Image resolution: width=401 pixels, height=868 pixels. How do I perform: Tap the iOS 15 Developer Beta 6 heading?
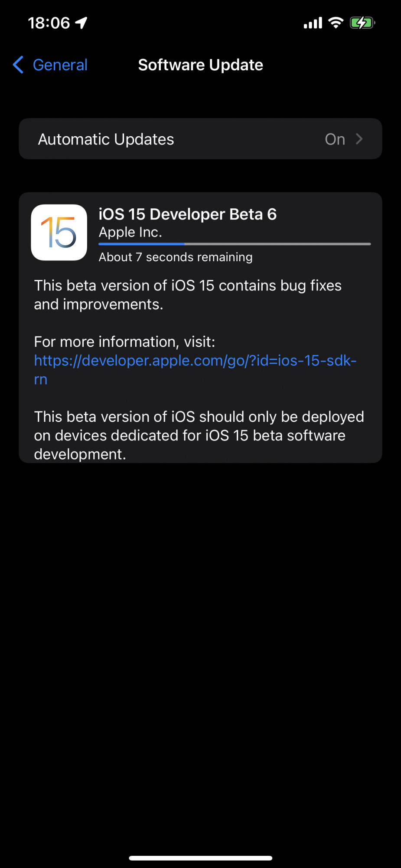pyautogui.click(x=188, y=214)
